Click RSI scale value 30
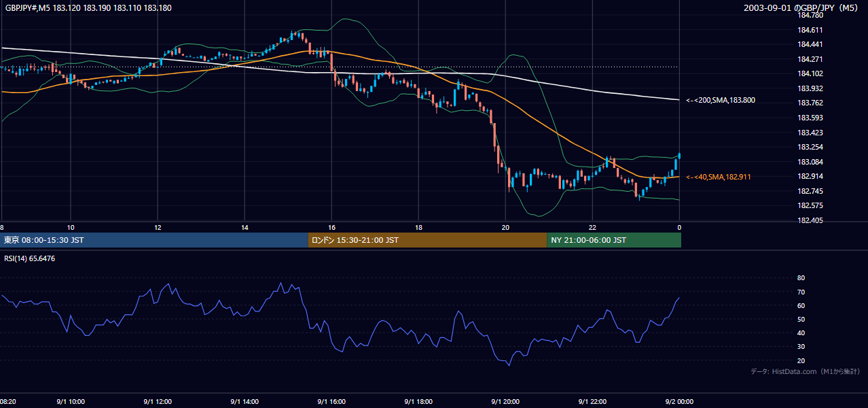This screenshot has width=868, height=408. (x=801, y=347)
